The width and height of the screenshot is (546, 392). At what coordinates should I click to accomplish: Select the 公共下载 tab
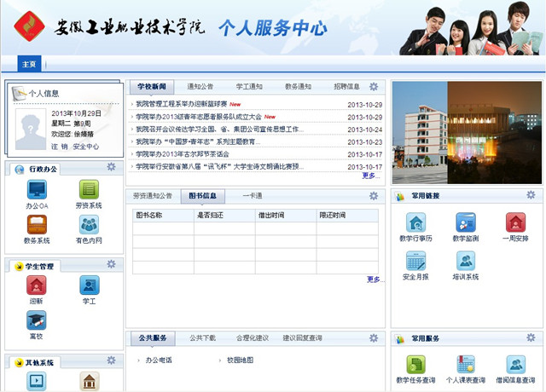click(203, 338)
